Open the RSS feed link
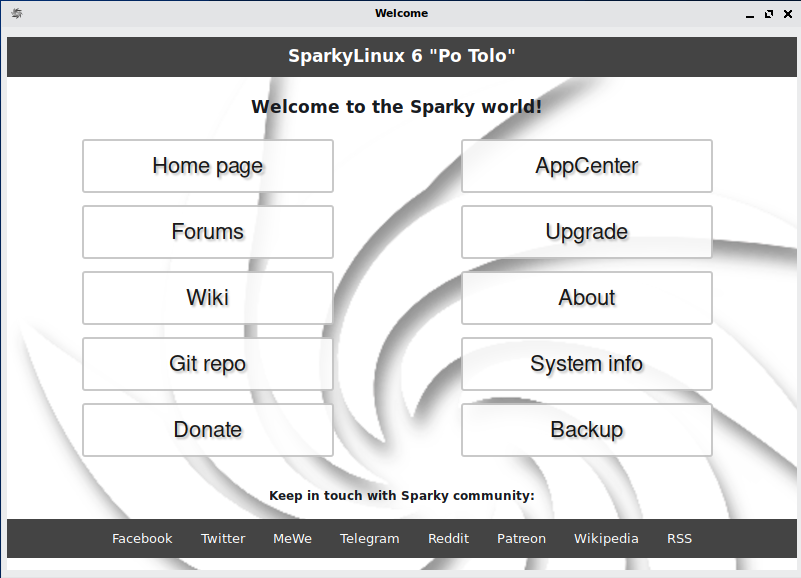Screen dimensions: 801x578 click(x=679, y=538)
